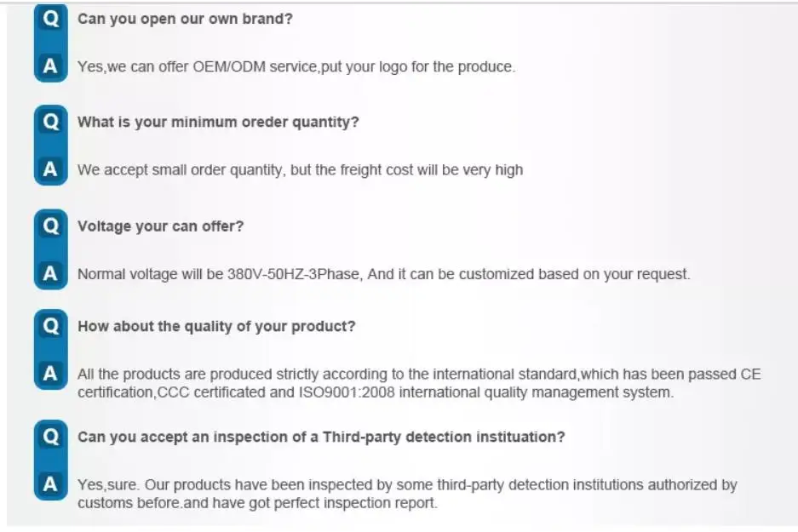Click the A icon beside the CE certification answer

(x=50, y=374)
